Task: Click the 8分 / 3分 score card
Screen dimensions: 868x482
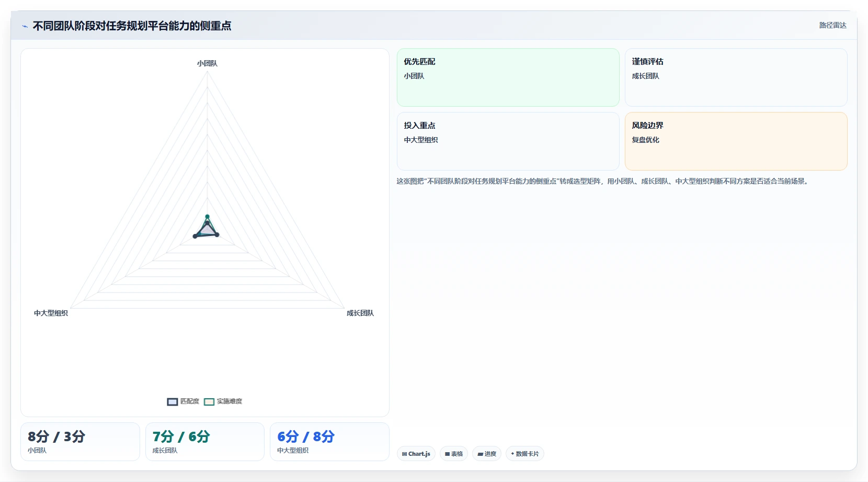Action: (x=80, y=442)
